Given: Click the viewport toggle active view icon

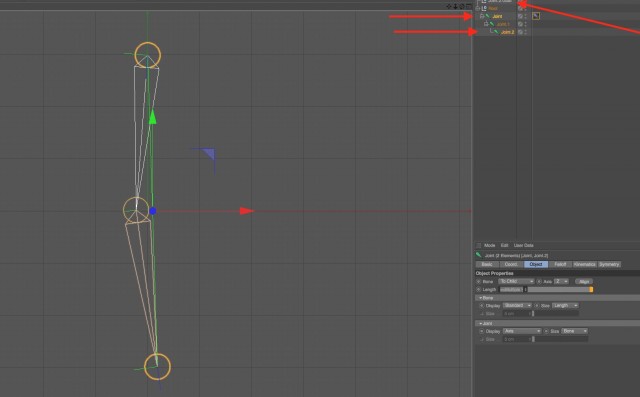Looking at the screenshot, I should coord(469,6).
